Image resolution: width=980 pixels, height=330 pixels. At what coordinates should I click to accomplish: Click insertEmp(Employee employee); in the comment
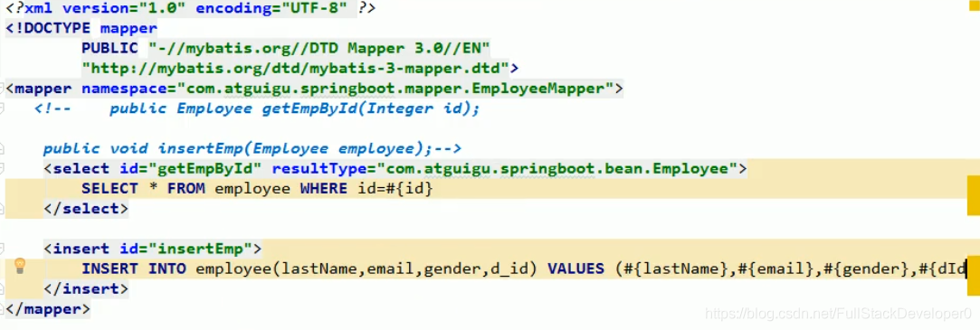coord(295,148)
